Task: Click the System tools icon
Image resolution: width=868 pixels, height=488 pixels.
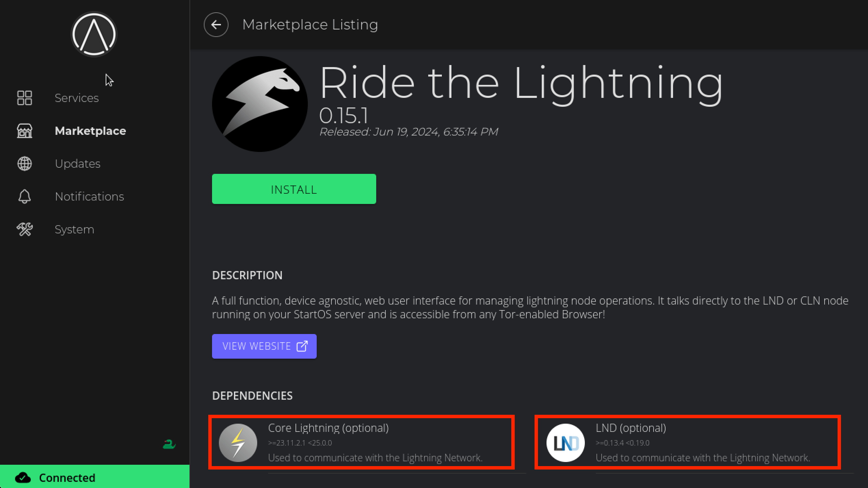Action: pos(25,229)
